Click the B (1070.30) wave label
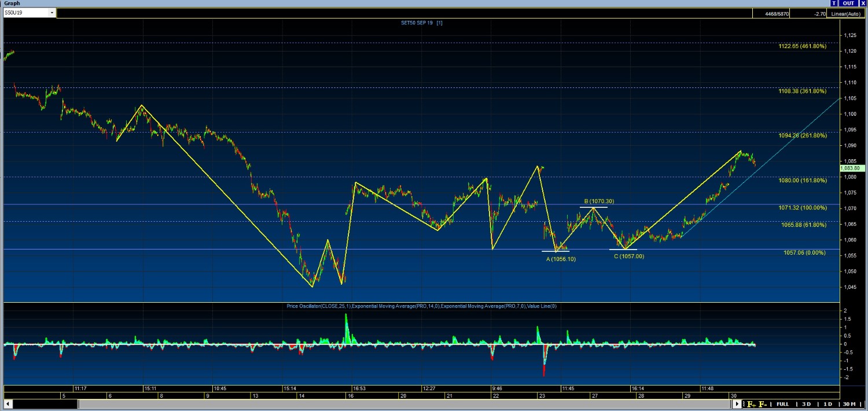 pos(599,201)
